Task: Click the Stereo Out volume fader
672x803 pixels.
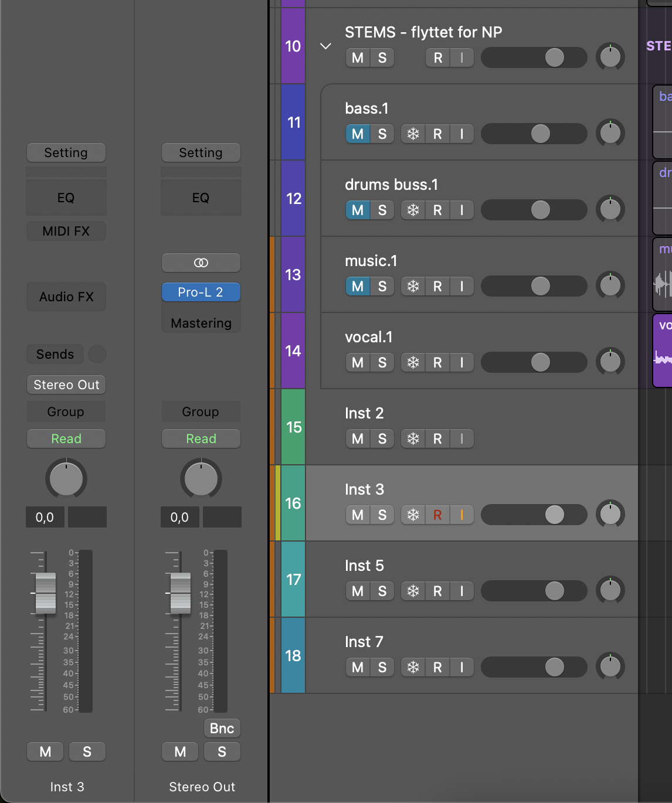Action: [x=181, y=593]
